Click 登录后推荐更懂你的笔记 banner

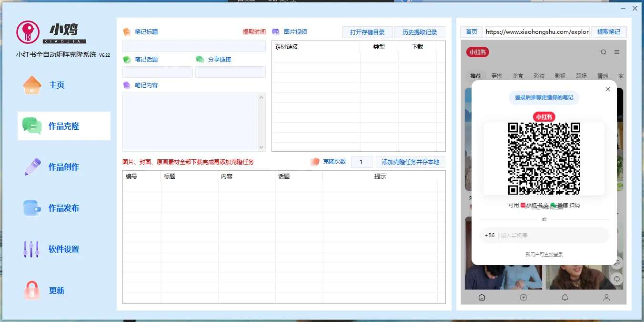tap(544, 97)
